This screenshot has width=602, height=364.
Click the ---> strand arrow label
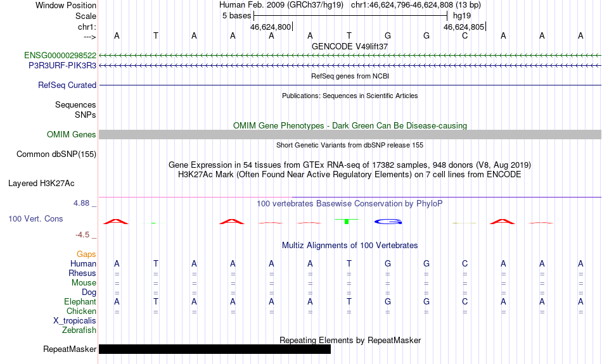coord(90,37)
